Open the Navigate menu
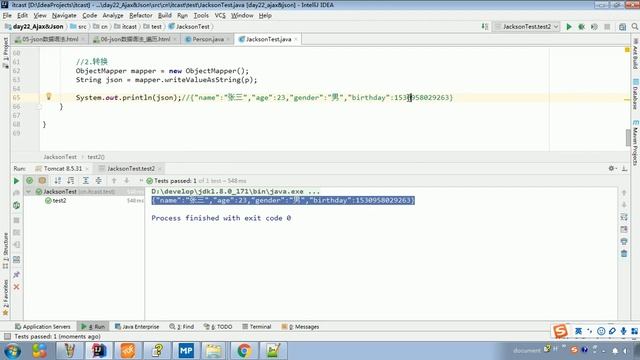 click(64, 16)
